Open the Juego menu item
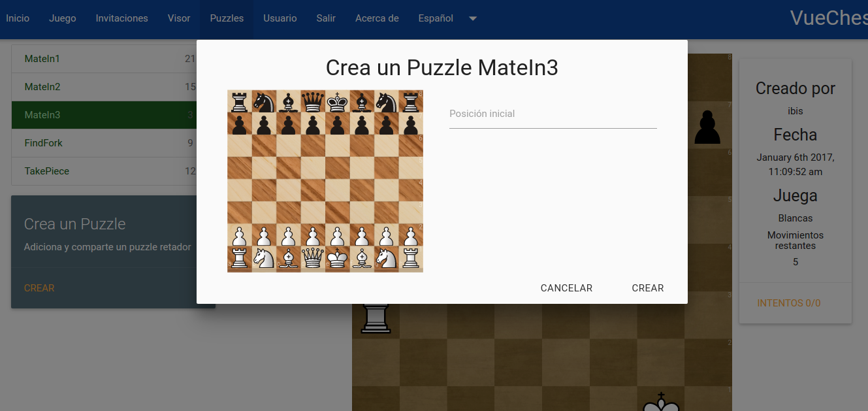The image size is (868, 411). 63,18
